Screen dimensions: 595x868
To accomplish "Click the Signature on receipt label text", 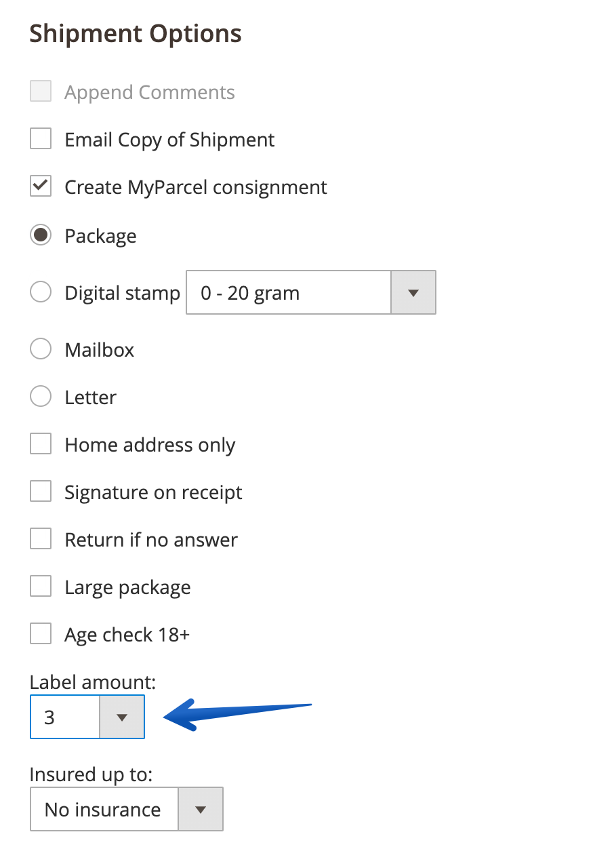I will pyautogui.click(x=153, y=492).
